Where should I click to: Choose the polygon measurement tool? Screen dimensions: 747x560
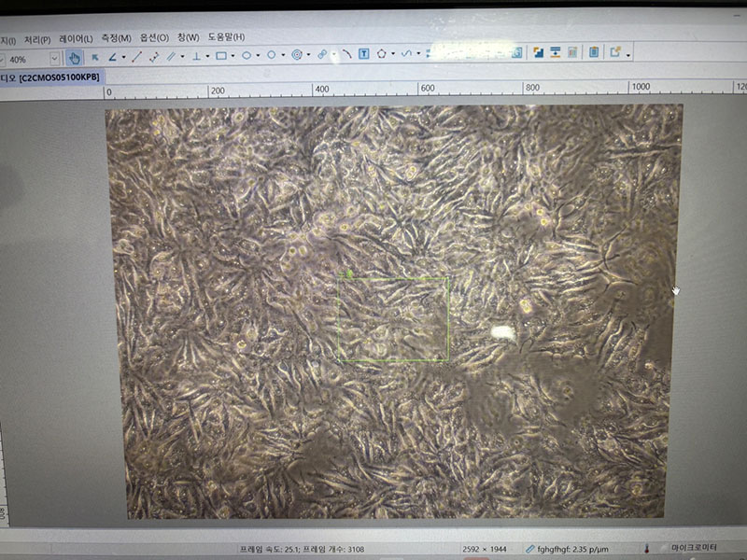(x=382, y=54)
